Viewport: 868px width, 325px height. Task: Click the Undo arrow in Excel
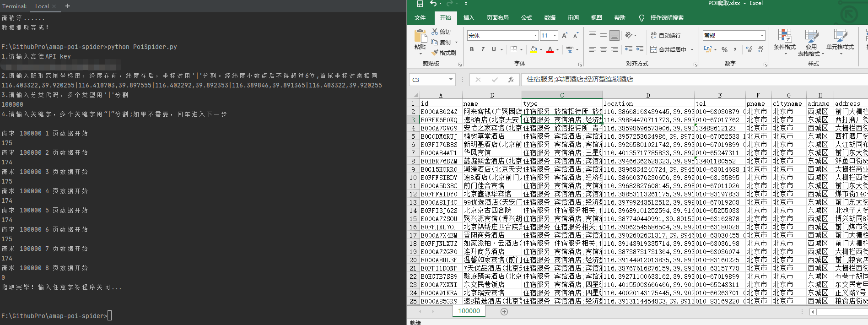[x=433, y=4]
